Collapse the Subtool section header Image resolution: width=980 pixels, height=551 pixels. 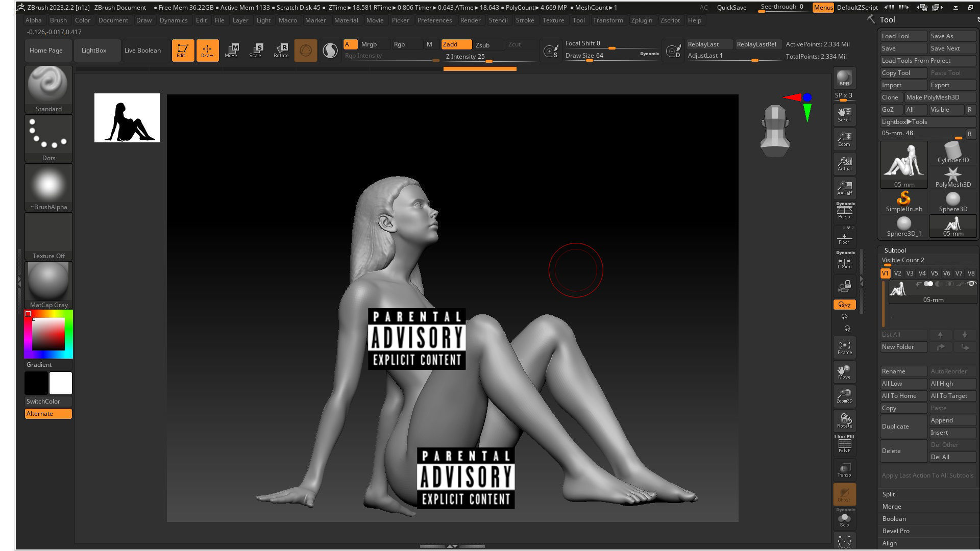click(x=895, y=250)
